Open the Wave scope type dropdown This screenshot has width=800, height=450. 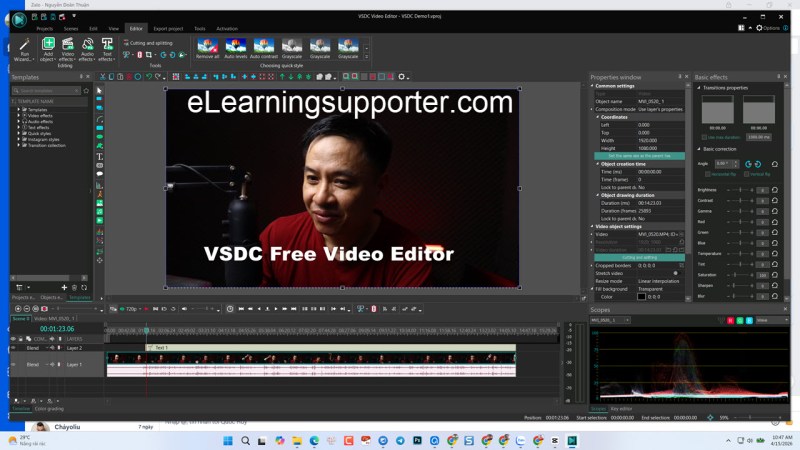[x=772, y=320]
